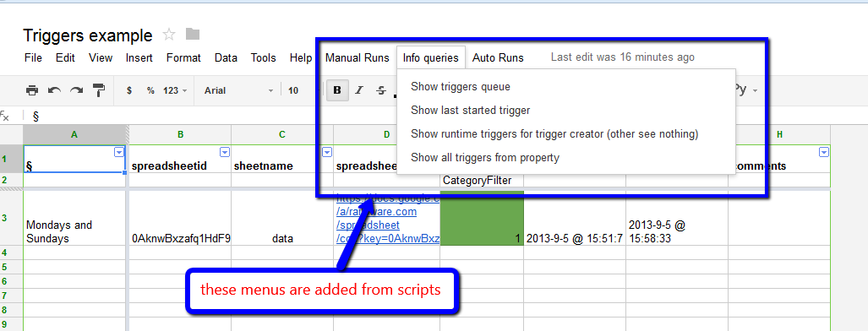This screenshot has width=868, height=331.
Task: Select cell 'Mondays and Sundays'
Action: coord(74,219)
